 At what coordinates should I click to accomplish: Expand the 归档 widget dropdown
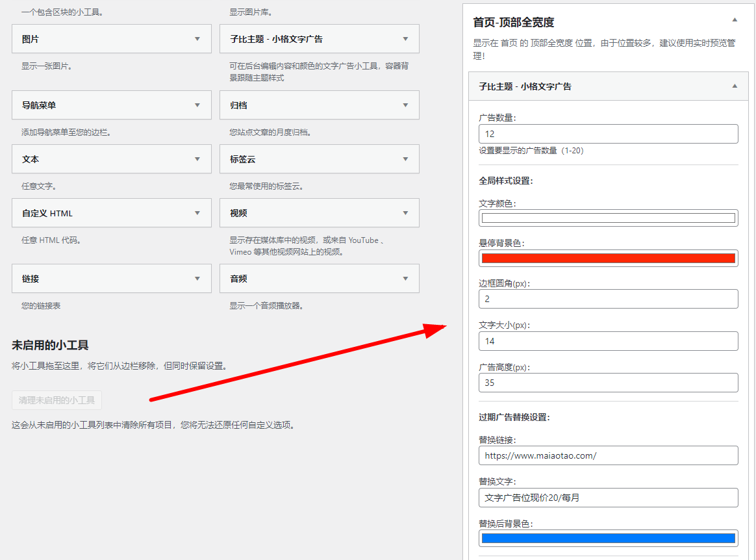click(405, 105)
